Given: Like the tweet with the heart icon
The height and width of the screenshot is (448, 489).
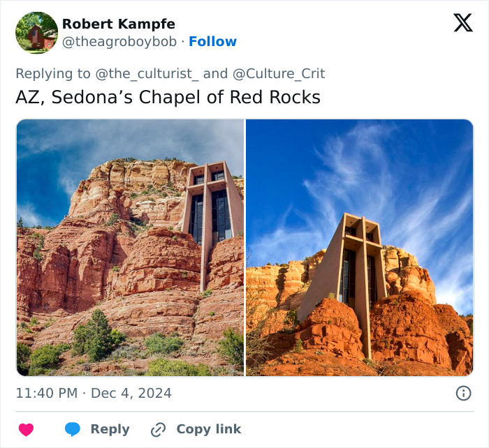Looking at the screenshot, I should [26, 429].
